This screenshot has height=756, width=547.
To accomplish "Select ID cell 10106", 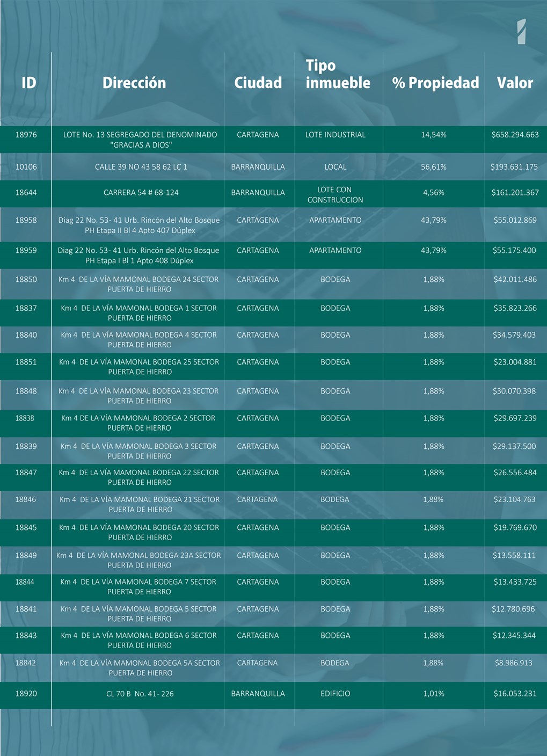I will (26, 167).
